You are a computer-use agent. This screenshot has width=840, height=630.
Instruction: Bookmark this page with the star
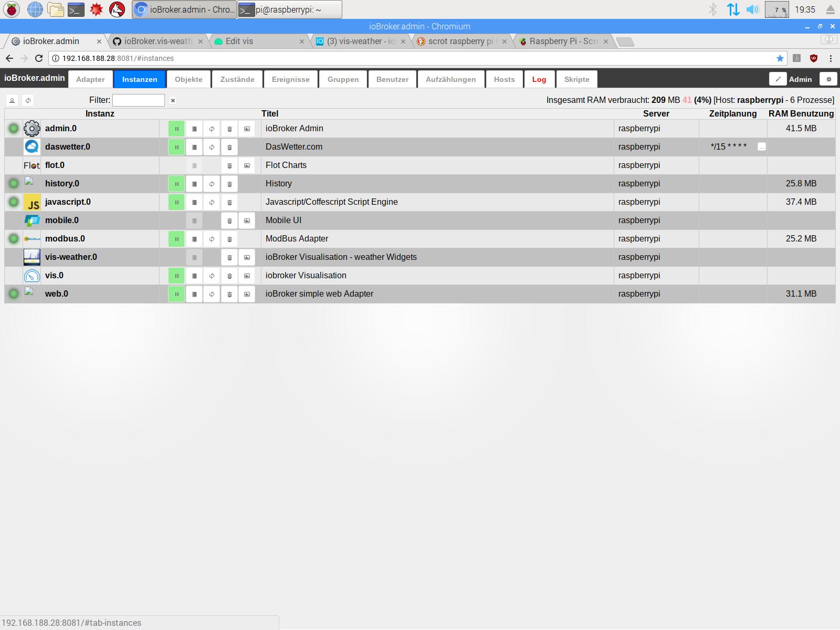(780, 58)
